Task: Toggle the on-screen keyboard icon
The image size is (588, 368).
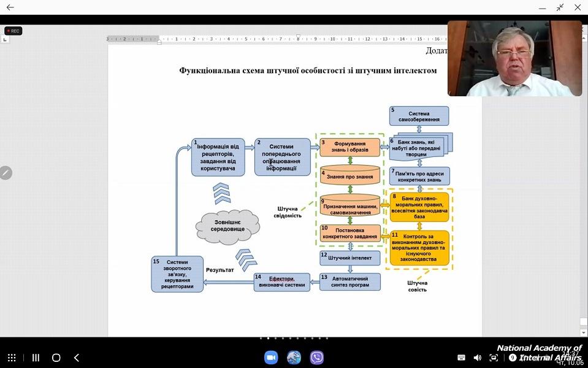Action: [x=461, y=358]
